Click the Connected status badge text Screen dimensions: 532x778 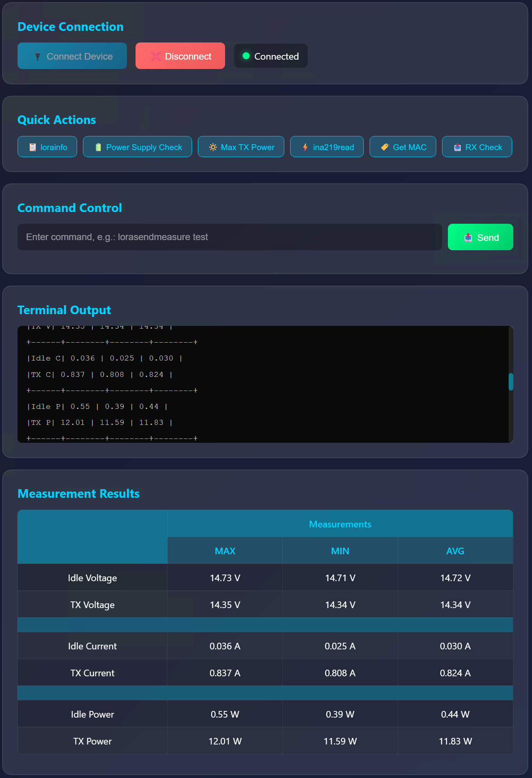277,56
